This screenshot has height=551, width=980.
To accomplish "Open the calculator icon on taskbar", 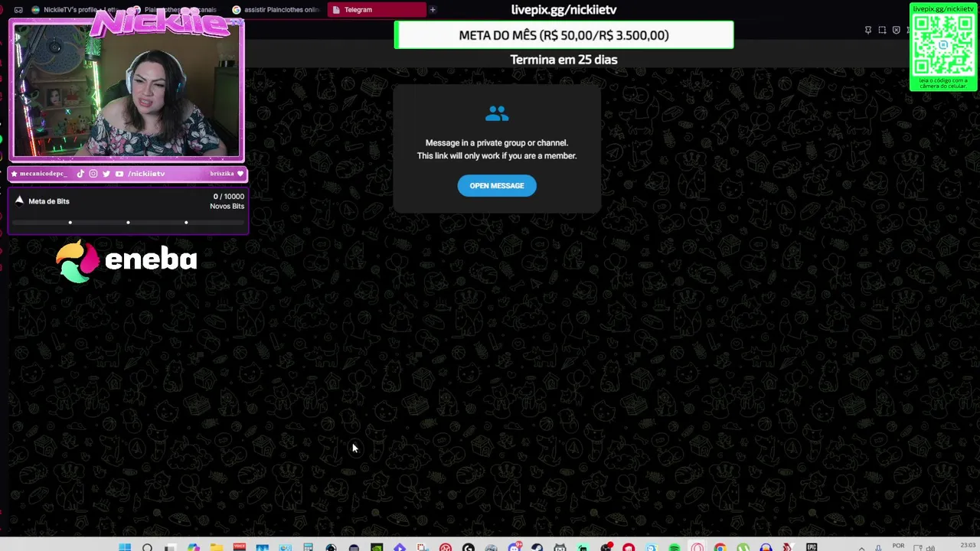I will point(308,547).
